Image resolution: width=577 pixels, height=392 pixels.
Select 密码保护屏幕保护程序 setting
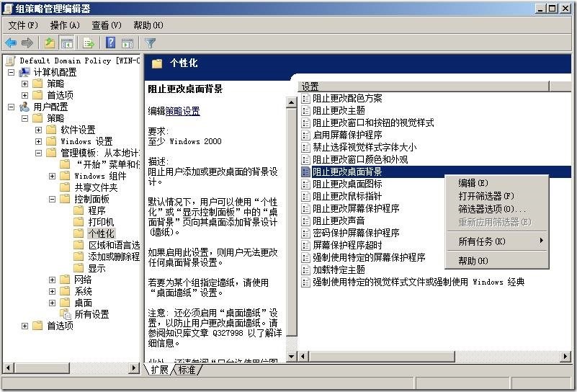(356, 233)
